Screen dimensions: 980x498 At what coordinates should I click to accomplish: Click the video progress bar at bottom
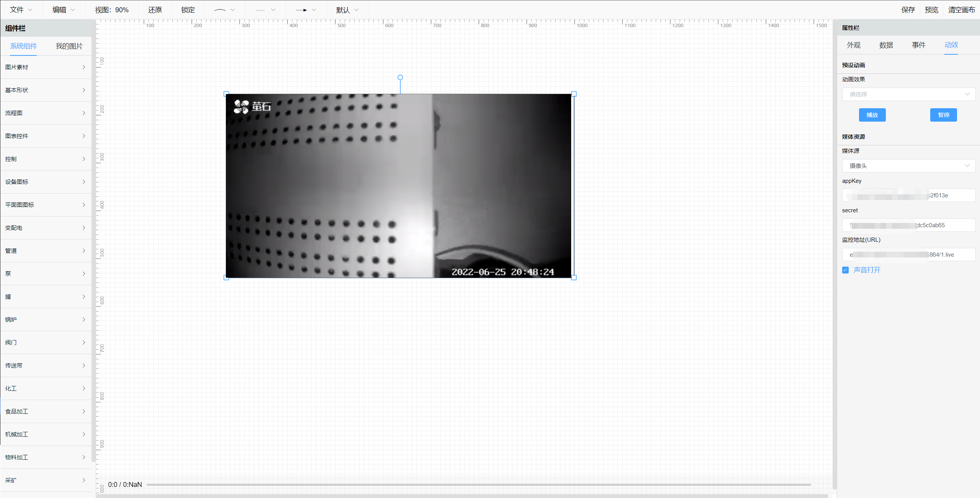click(x=479, y=485)
